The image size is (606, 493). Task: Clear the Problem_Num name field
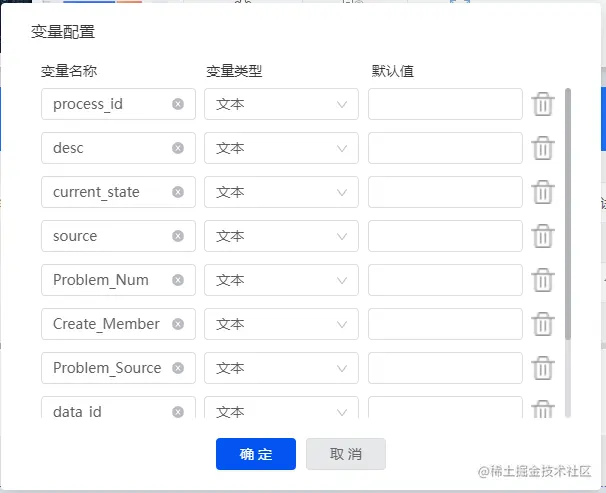[178, 280]
